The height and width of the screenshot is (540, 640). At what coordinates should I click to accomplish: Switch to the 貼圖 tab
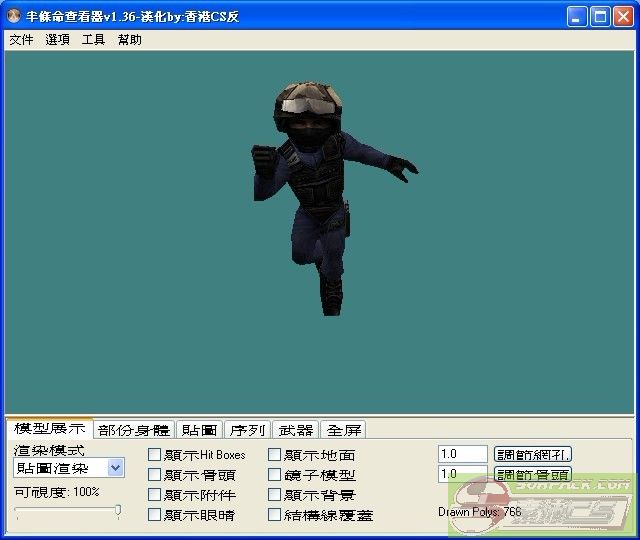[x=199, y=430]
